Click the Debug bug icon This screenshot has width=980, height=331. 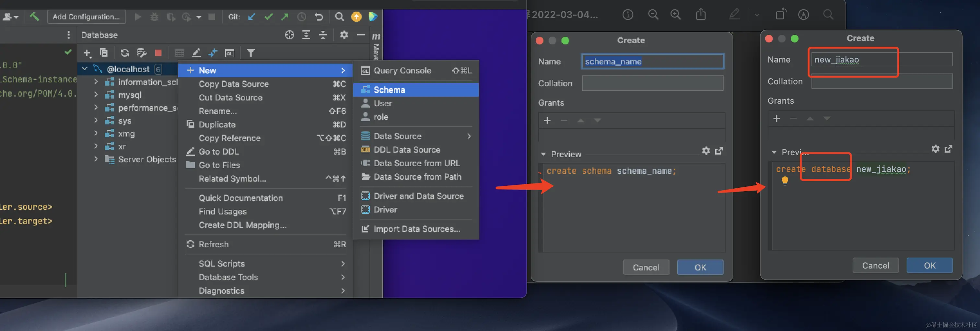click(154, 17)
